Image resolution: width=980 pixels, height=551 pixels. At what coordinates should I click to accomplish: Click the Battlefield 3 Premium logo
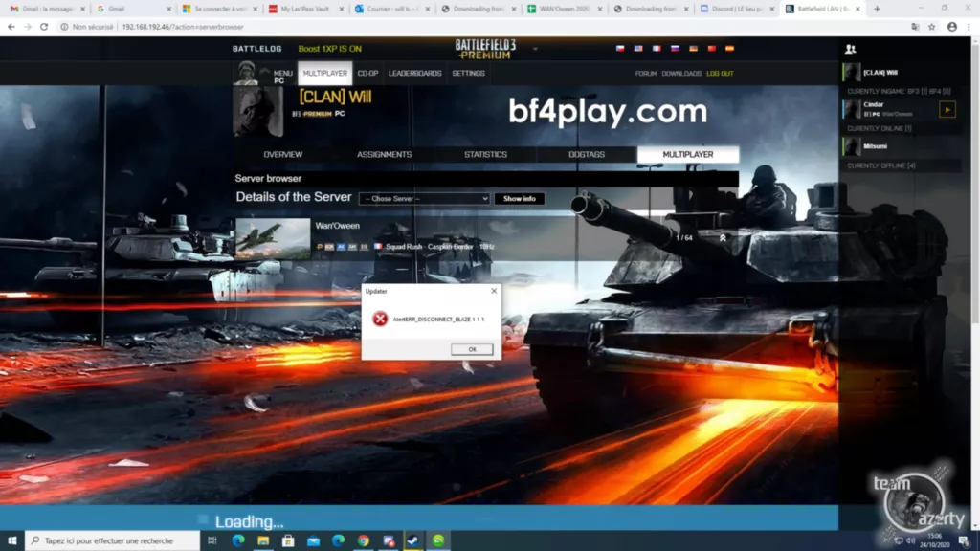click(485, 49)
